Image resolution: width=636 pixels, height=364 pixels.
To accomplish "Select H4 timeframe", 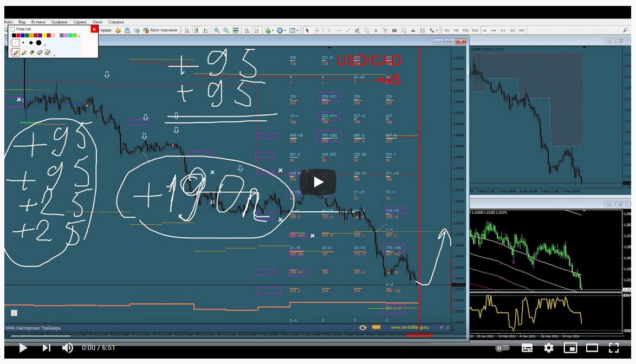I will pos(494,30).
